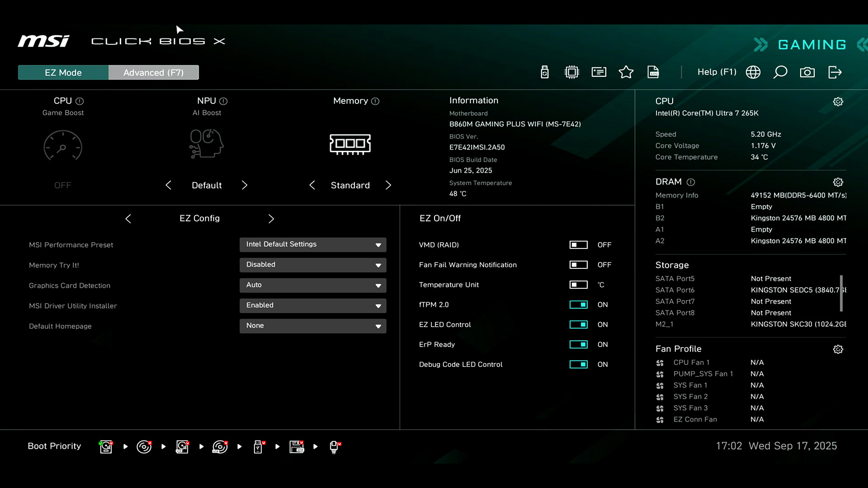Open the M-Flash USB update icon
This screenshot has width=868, height=488.
pos(545,72)
